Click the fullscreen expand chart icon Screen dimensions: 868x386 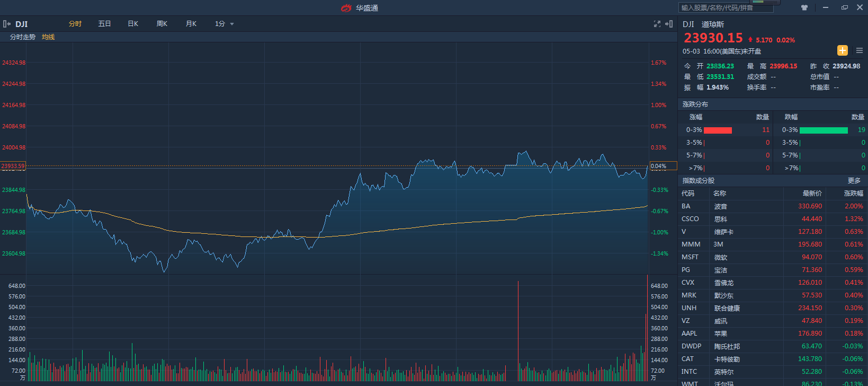coord(657,24)
